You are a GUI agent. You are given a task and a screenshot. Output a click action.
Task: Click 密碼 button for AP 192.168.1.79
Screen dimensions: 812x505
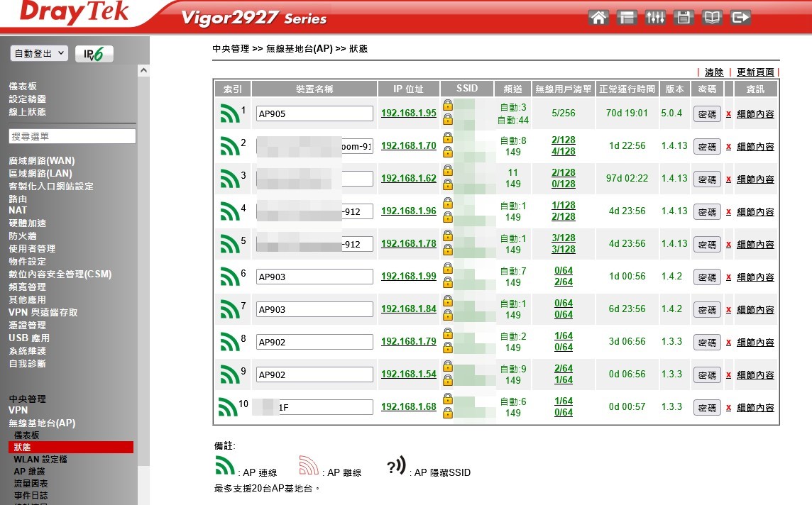point(706,343)
